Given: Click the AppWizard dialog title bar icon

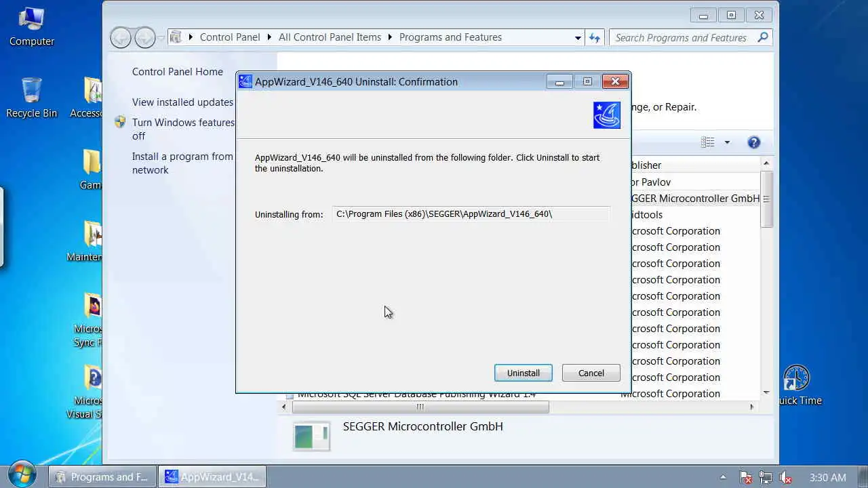Looking at the screenshot, I should point(245,82).
